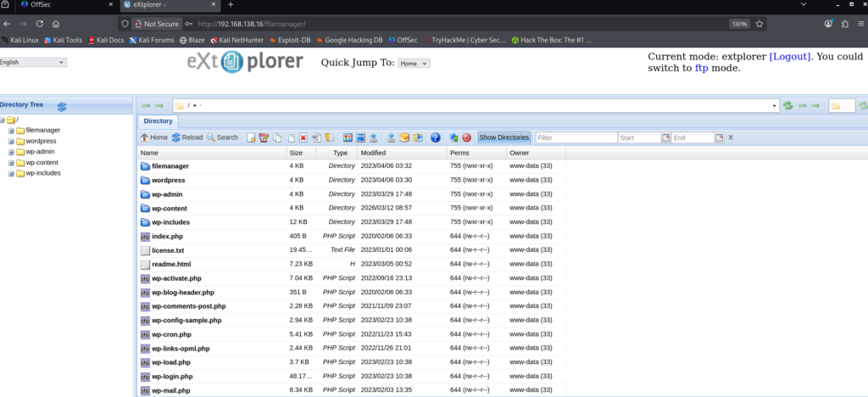Click the Logout link
The image size is (868, 397).
(790, 57)
